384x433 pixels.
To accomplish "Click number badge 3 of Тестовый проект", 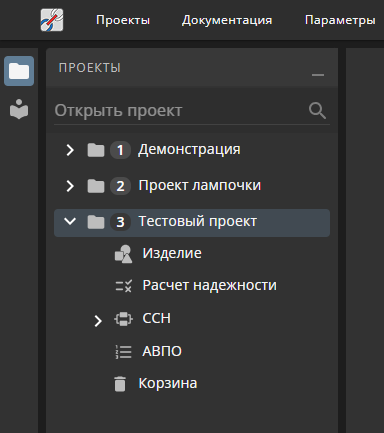I will pyautogui.click(x=120, y=222).
